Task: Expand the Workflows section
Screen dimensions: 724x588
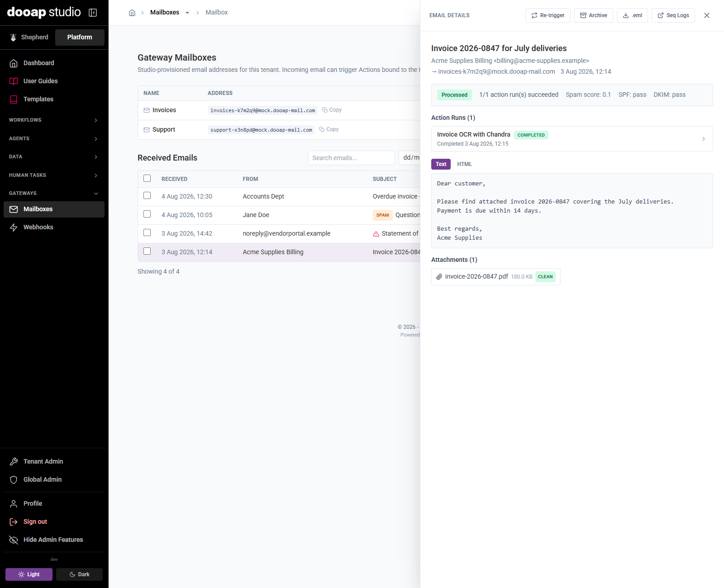Action: (x=54, y=120)
